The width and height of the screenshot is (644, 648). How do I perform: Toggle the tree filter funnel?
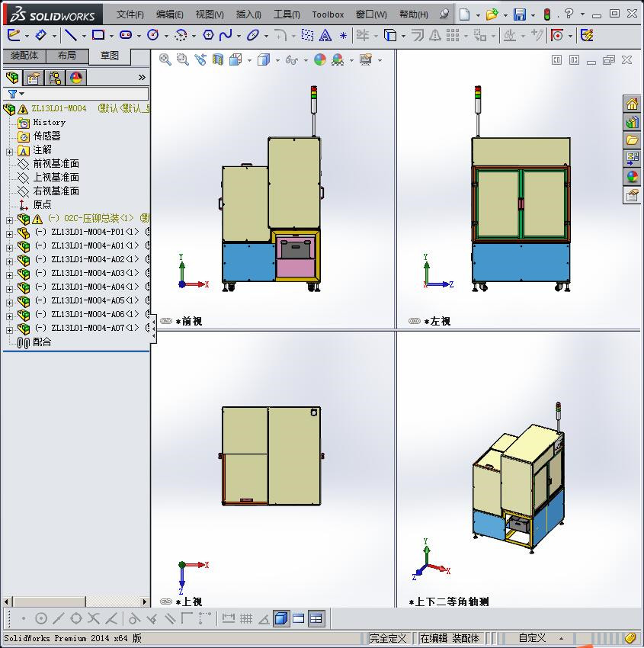[13, 94]
